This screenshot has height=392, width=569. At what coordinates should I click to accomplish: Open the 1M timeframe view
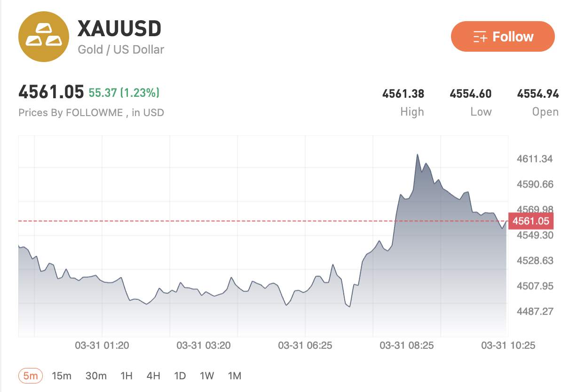(x=234, y=376)
